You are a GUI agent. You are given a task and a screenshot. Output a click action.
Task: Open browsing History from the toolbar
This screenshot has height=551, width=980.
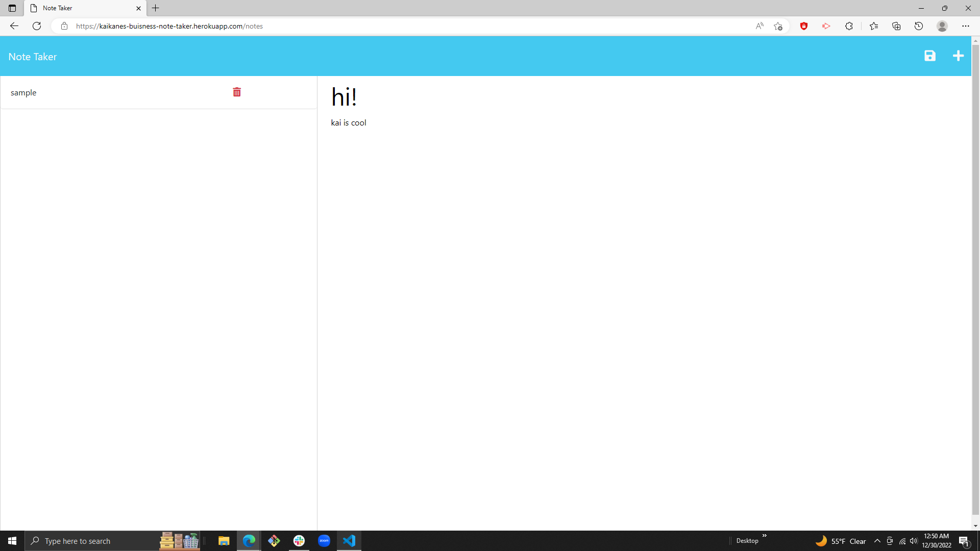click(x=919, y=26)
